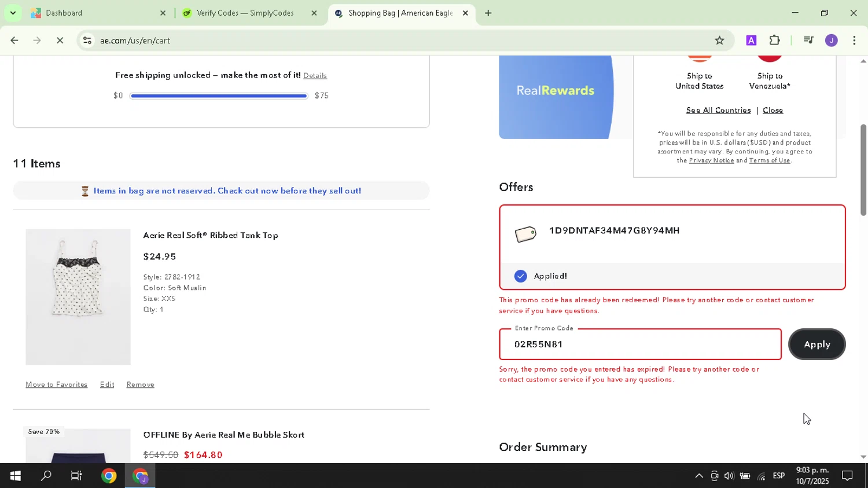The width and height of the screenshot is (868, 488).
Task: Open the active Chrome profile taskbar icon
Action: click(140, 476)
